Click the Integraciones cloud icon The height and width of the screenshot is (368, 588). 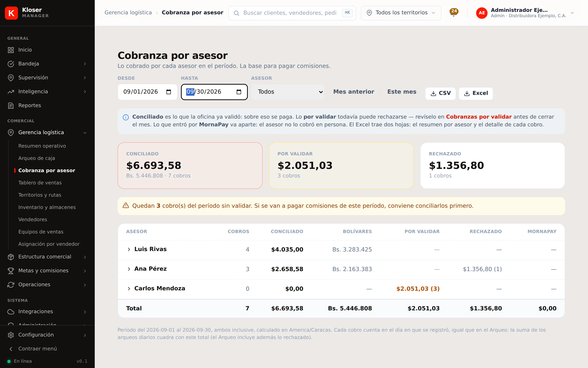tap(11, 312)
